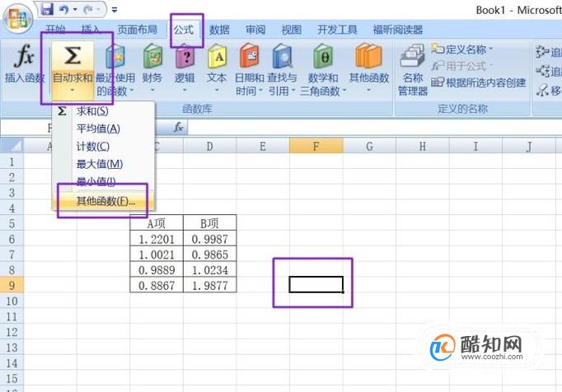Select row 9 header
The image size is (562, 392).
coord(12,285)
